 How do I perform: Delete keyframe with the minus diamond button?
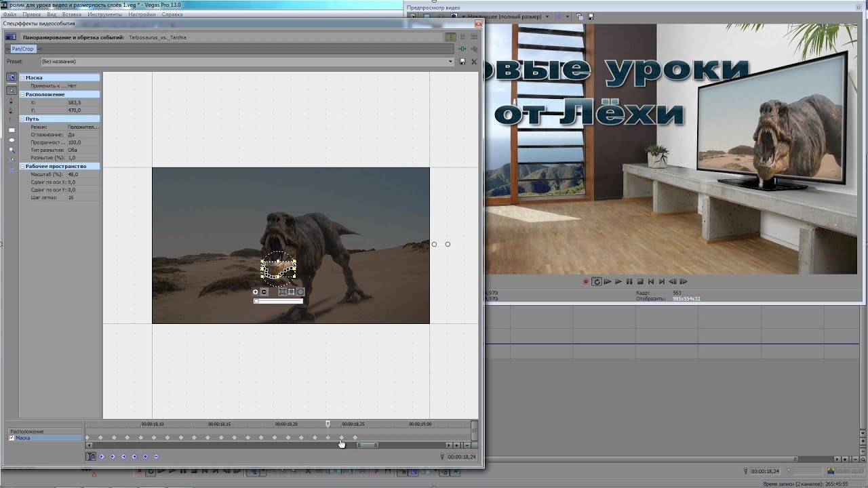[156, 457]
